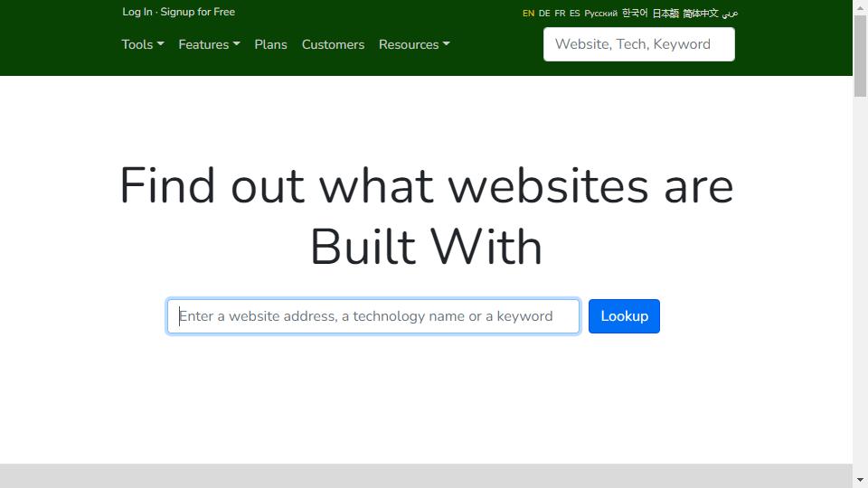Open the Plans page
The height and width of the screenshot is (488, 868).
270,44
